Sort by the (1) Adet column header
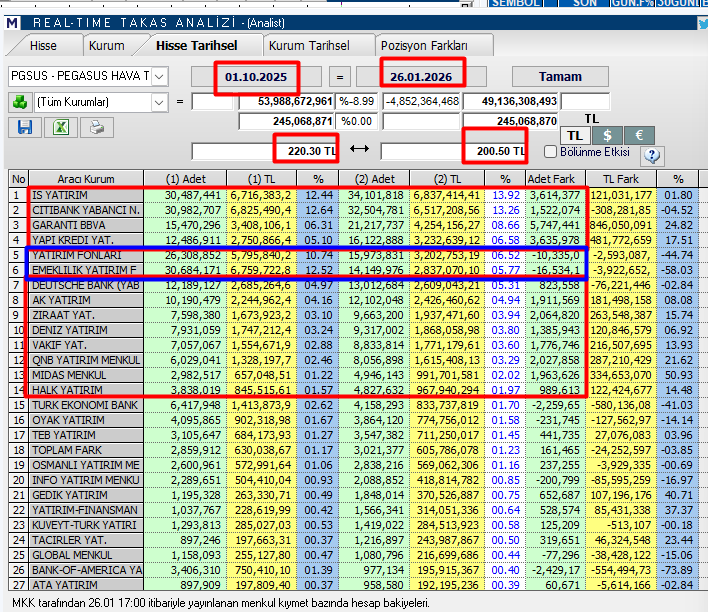This screenshot has height=612, width=708. tap(185, 179)
